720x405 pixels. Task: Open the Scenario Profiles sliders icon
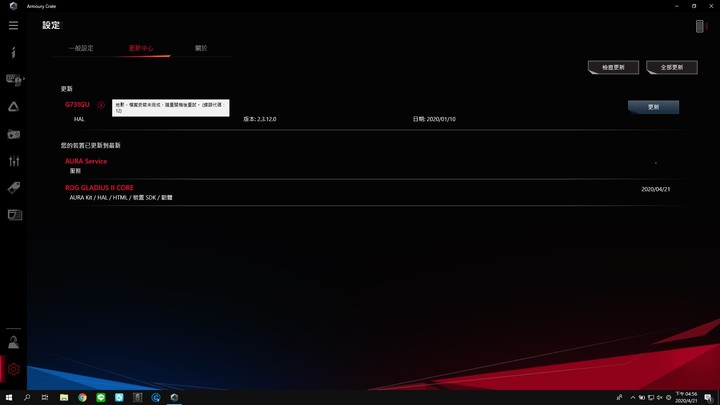(14, 161)
